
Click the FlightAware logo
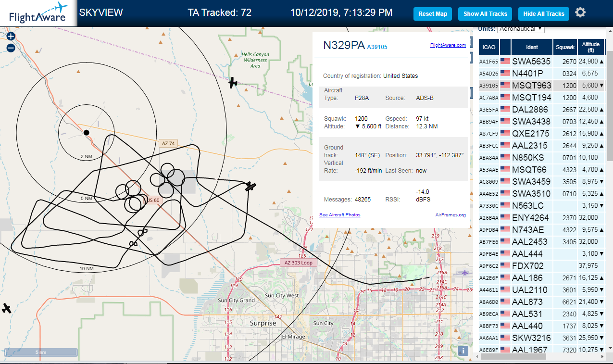tap(38, 13)
